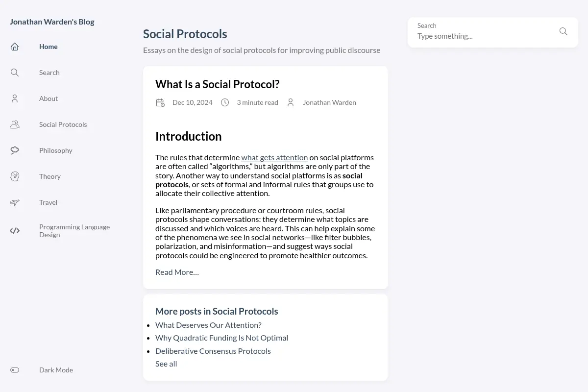Viewport: 588px width, 392px height.
Task: Click the Home house icon in sidebar
Action: pyautogui.click(x=15, y=47)
